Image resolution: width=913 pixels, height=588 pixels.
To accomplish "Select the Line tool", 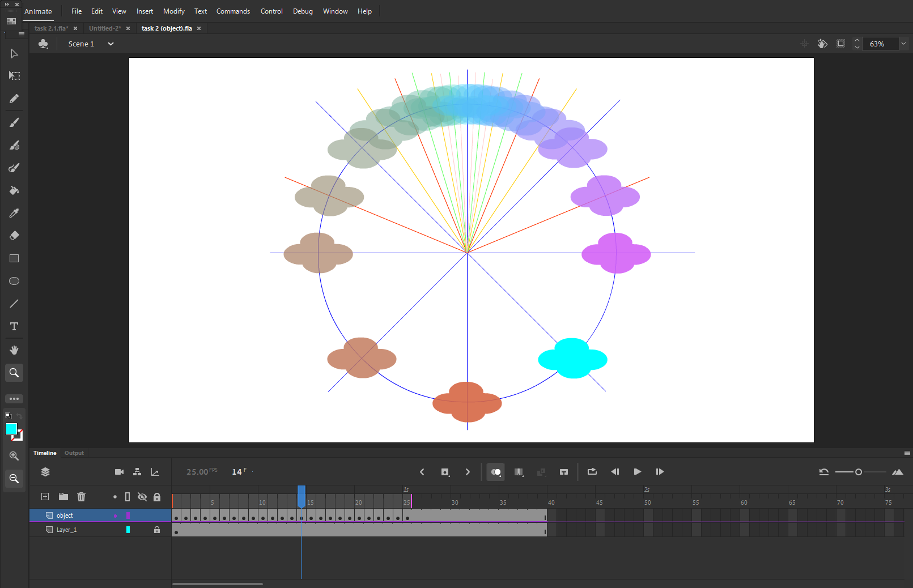I will [x=14, y=304].
